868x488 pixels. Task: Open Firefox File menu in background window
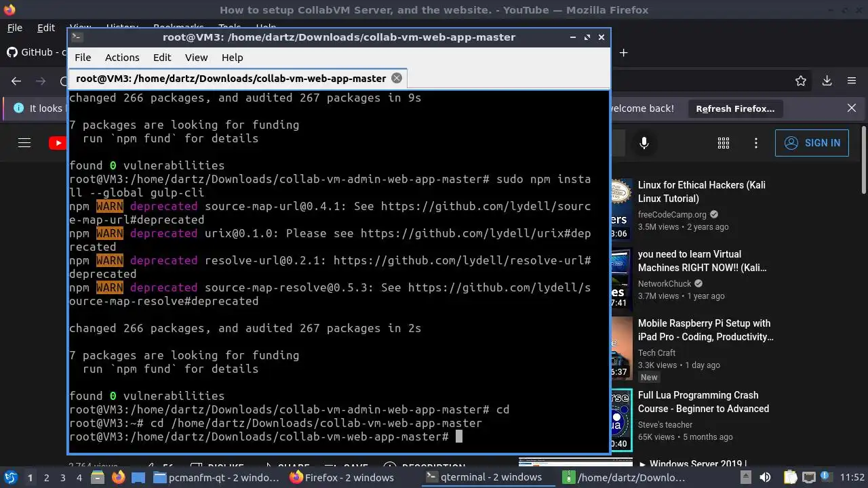tap(14, 28)
